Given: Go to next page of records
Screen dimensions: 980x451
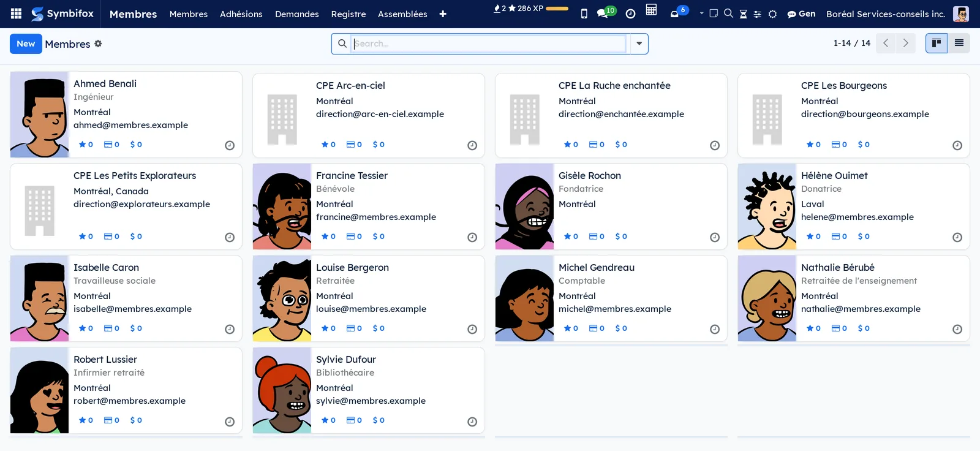Looking at the screenshot, I should [x=905, y=43].
